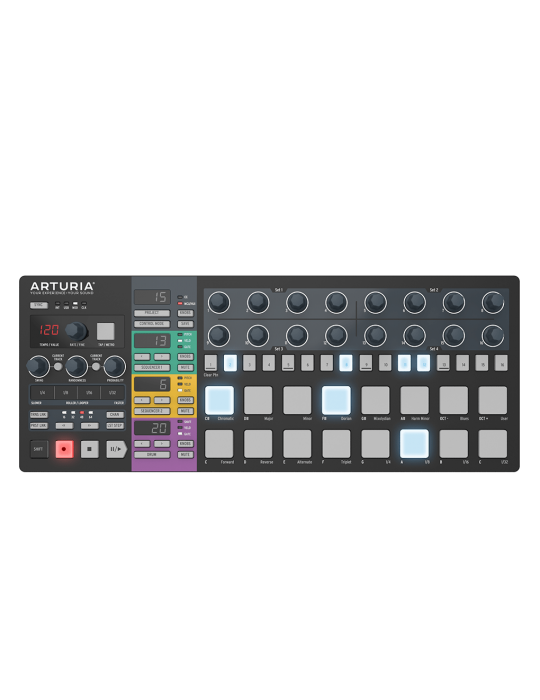The width and height of the screenshot is (540, 700).
Task: Toggle MUTE in yellow Sequencer 2 section
Action: (x=185, y=411)
